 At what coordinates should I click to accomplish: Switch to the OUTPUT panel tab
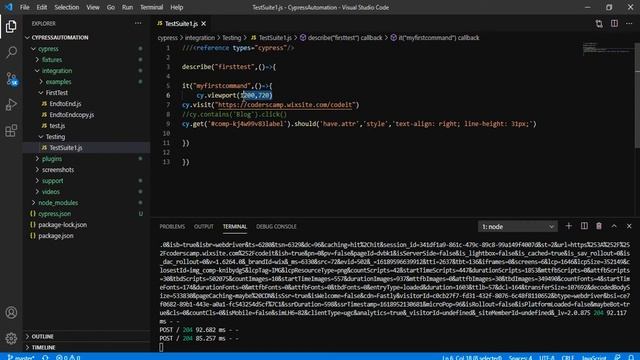(x=204, y=227)
